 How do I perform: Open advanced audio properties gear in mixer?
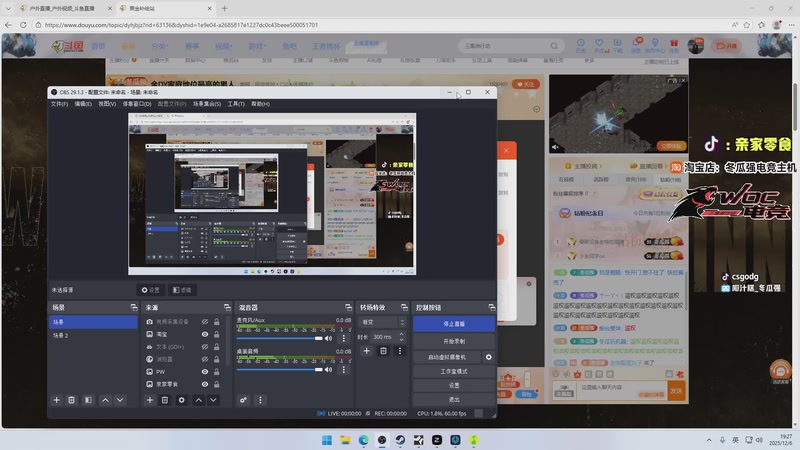(243, 400)
